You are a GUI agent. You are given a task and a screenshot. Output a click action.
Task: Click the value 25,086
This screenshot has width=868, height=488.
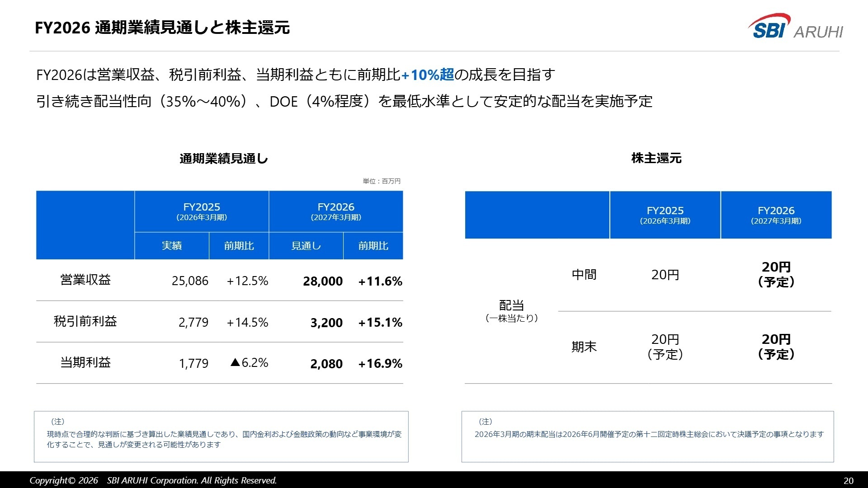[x=190, y=281]
